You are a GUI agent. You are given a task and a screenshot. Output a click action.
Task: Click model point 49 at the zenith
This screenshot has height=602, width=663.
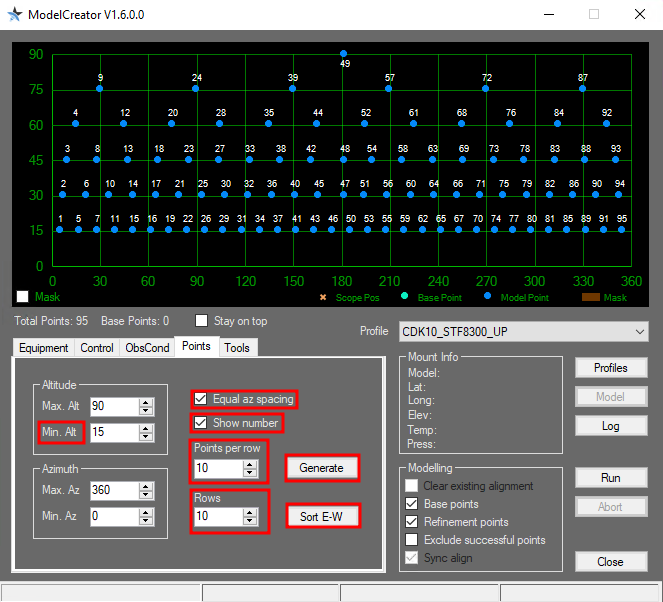click(x=344, y=54)
